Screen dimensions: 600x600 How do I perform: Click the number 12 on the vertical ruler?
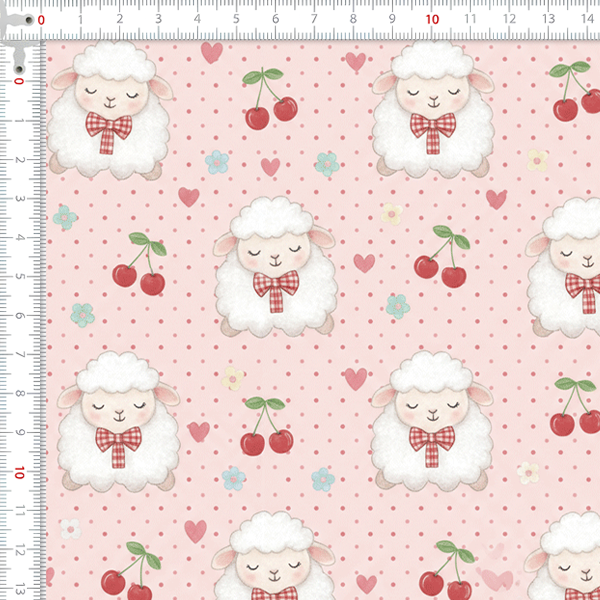tap(19, 551)
